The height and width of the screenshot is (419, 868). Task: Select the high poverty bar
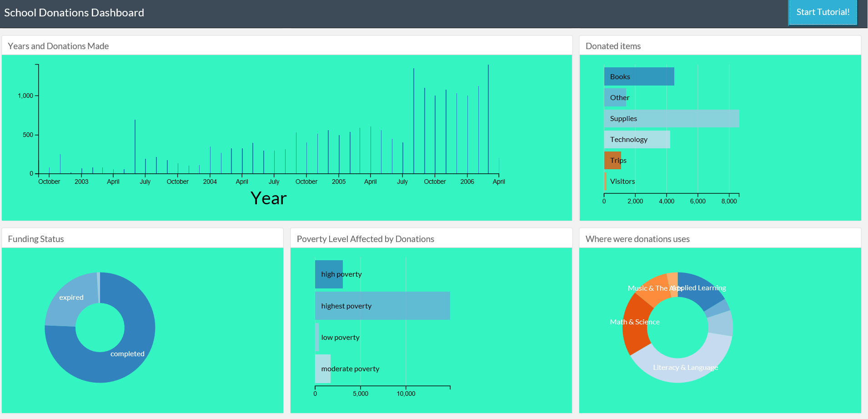click(x=328, y=274)
